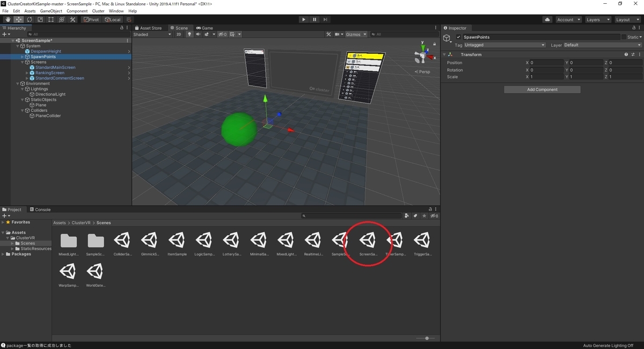The image size is (644, 349).
Task: Open the Cluster menu
Action: click(98, 11)
